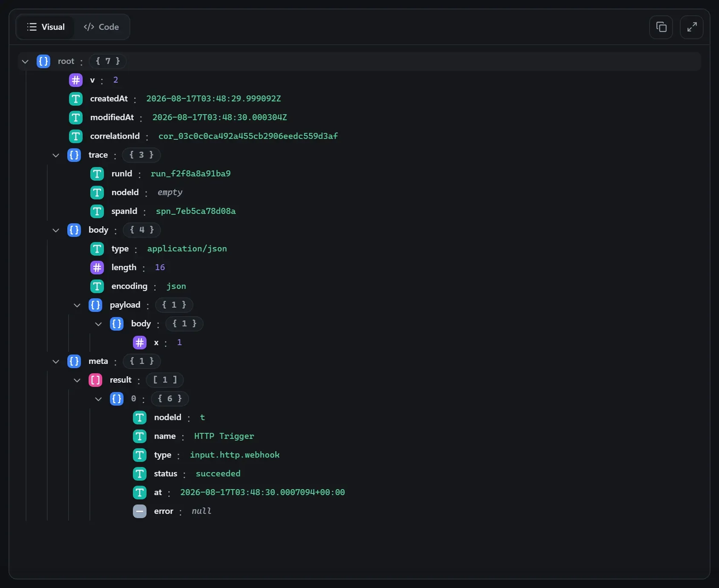
Task: Collapse the payload object chevron
Action: pos(77,305)
